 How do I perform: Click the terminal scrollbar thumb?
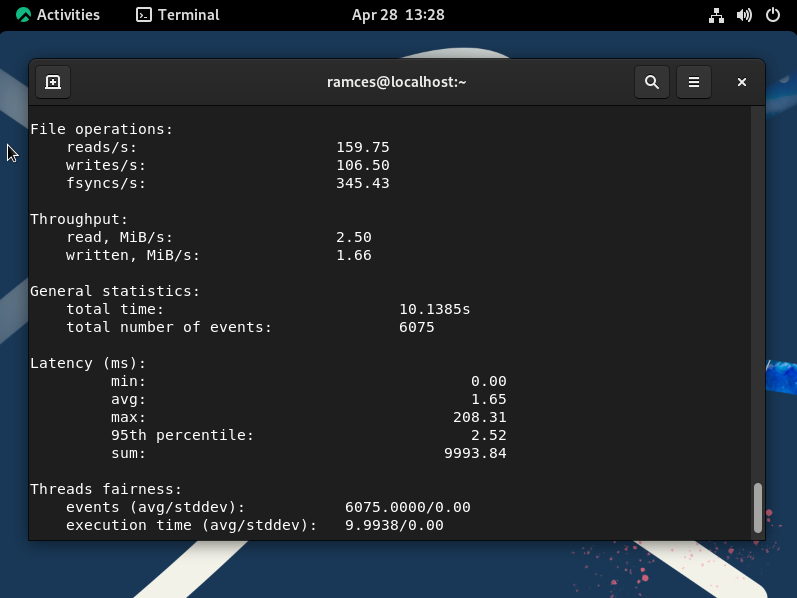coord(758,507)
